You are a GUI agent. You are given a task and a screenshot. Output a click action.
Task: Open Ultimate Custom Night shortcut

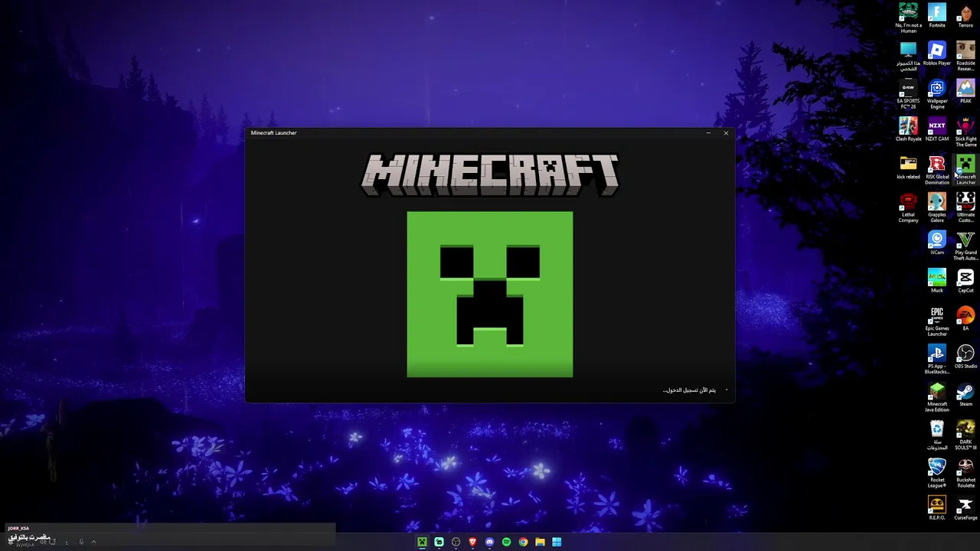coord(965,207)
